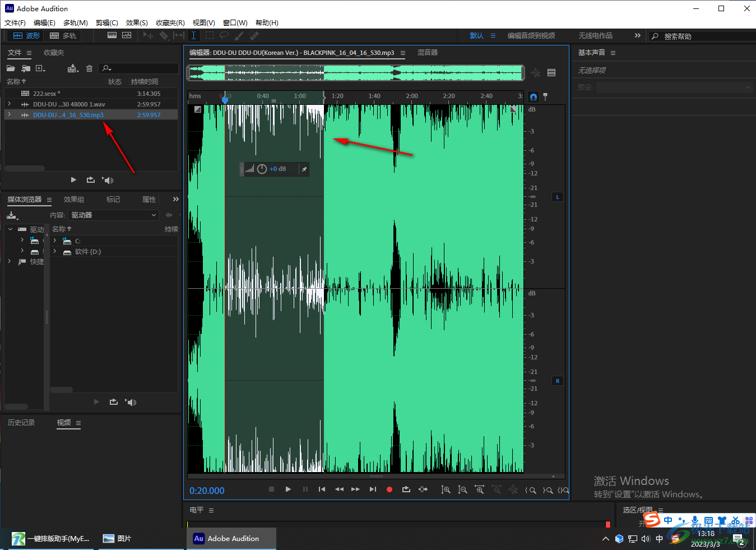Toggle Loop Playback in editor transport
Image resolution: width=756 pixels, height=550 pixels.
click(x=406, y=489)
